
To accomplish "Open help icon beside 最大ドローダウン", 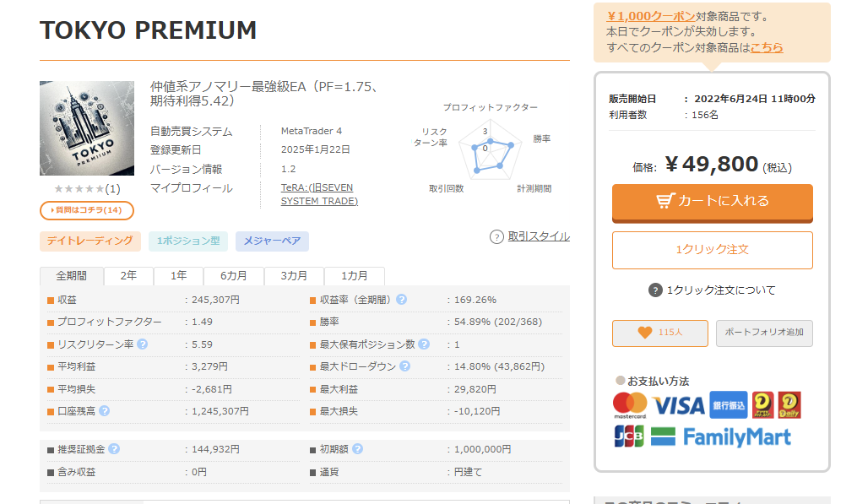I will click(x=404, y=366).
